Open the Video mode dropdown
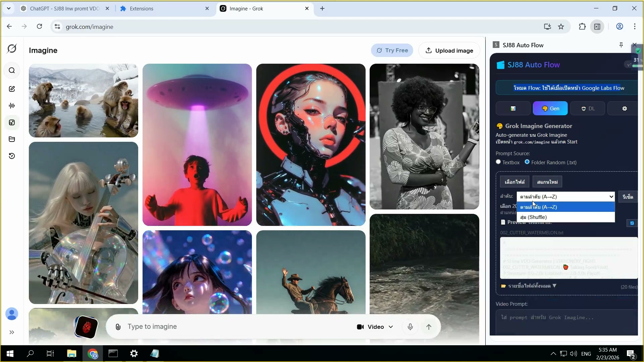The height and width of the screenshot is (362, 644). tap(375, 327)
